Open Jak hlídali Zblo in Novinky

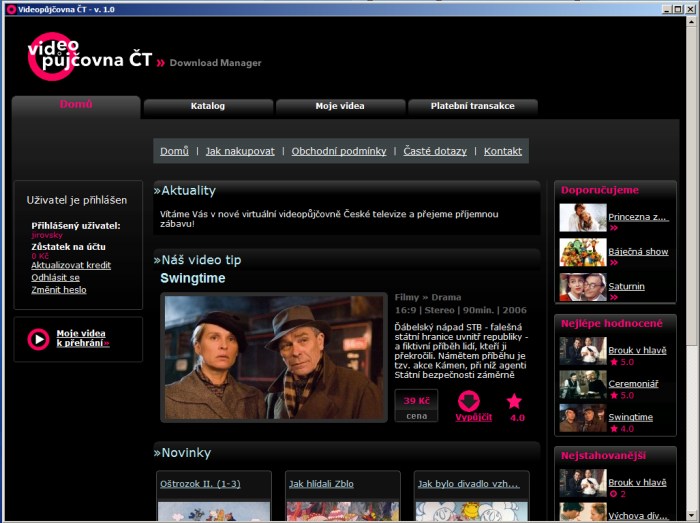321,484
